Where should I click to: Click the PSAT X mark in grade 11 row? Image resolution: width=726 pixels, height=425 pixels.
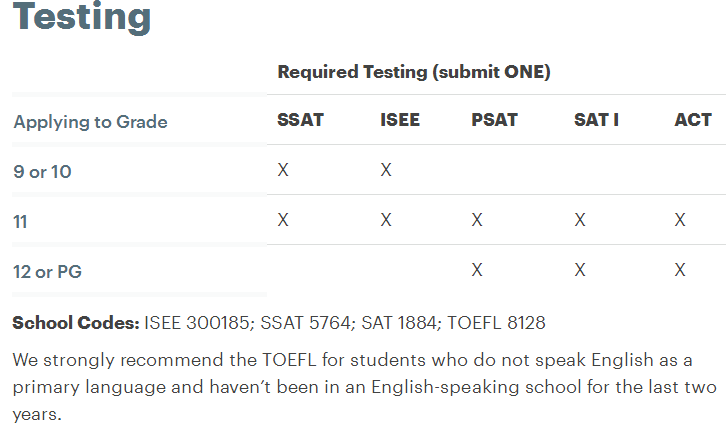point(477,220)
